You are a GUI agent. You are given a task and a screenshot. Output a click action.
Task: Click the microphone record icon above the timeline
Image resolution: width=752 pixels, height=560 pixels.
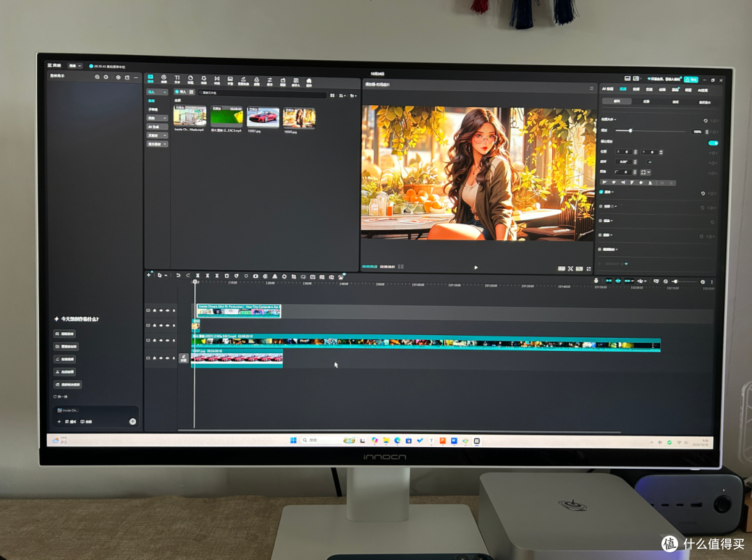(596, 281)
